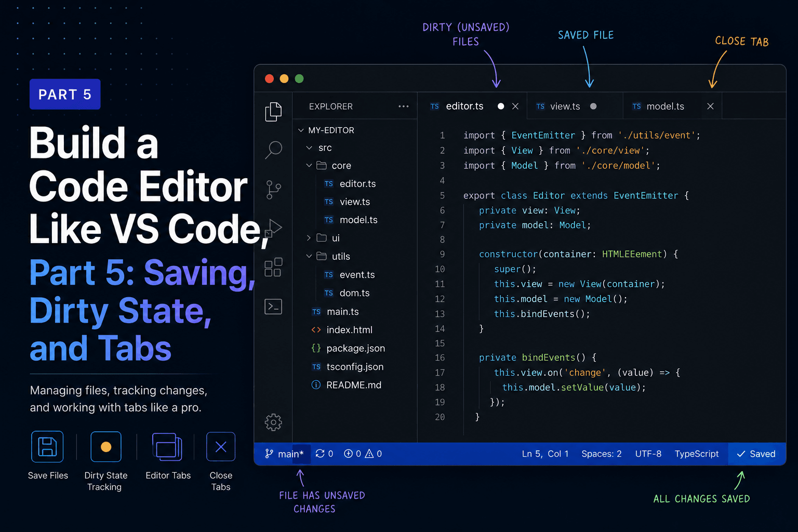Click the Save Files floppy icon
The height and width of the screenshot is (532, 798).
click(x=47, y=447)
